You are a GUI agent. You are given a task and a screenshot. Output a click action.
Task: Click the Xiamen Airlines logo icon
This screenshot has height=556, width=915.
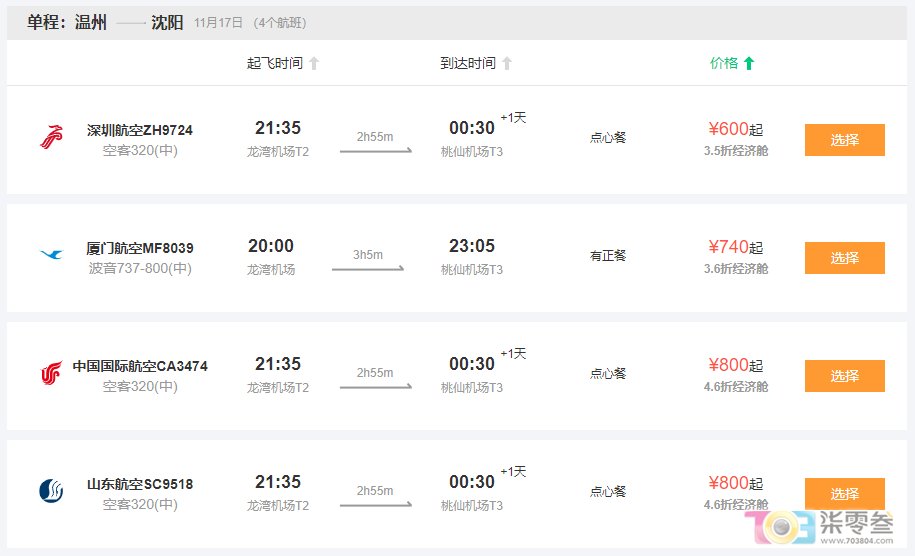tap(51, 255)
